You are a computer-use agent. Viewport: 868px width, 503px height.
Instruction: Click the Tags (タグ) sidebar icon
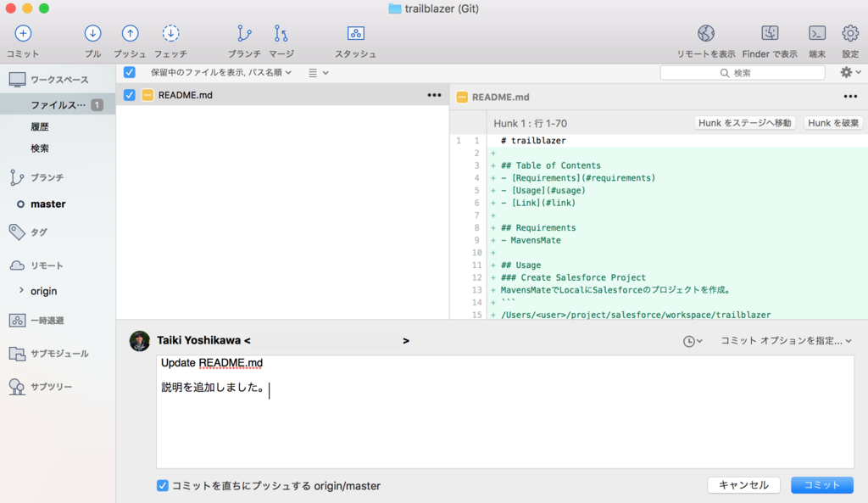[17, 232]
